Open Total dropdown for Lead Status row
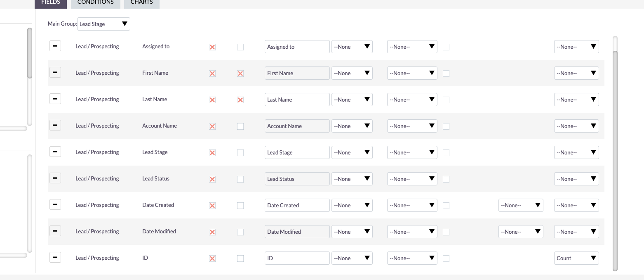Image resolution: width=644 pixels, height=280 pixels. point(576,179)
